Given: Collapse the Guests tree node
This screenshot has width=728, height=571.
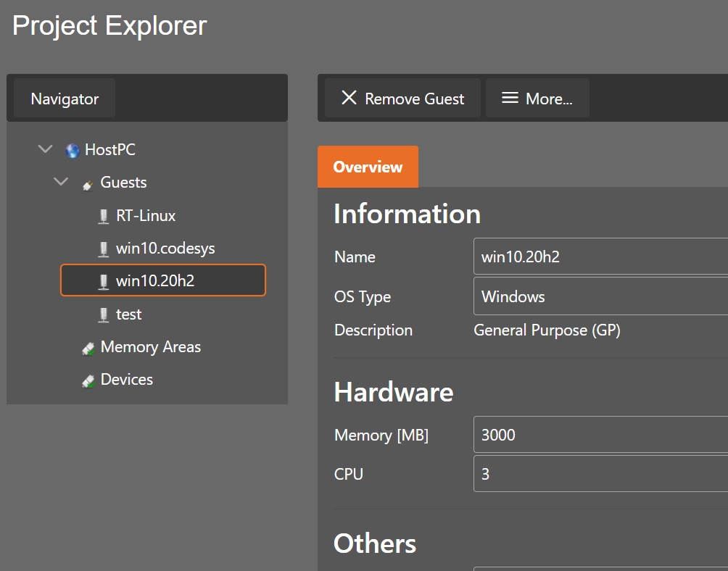Looking at the screenshot, I should [x=61, y=183].
